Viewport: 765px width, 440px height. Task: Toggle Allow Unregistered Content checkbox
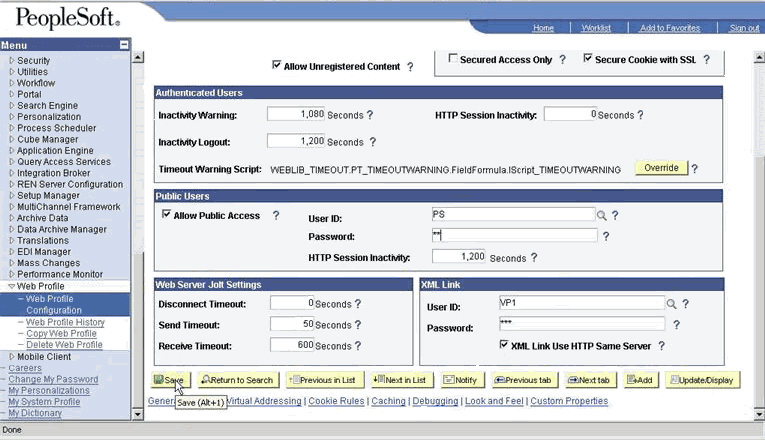pyautogui.click(x=277, y=66)
